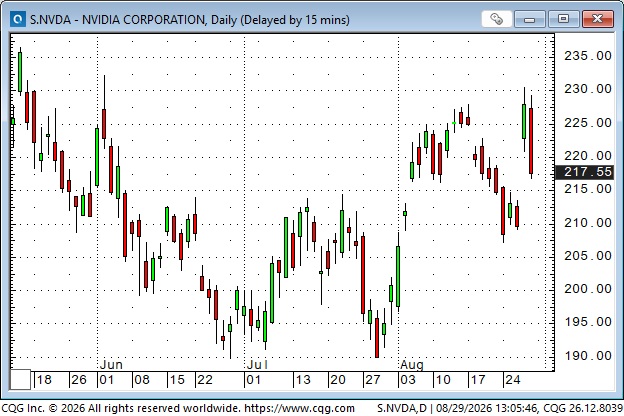Click the 235.00 price scale label
The image size is (624, 416).
(x=587, y=56)
